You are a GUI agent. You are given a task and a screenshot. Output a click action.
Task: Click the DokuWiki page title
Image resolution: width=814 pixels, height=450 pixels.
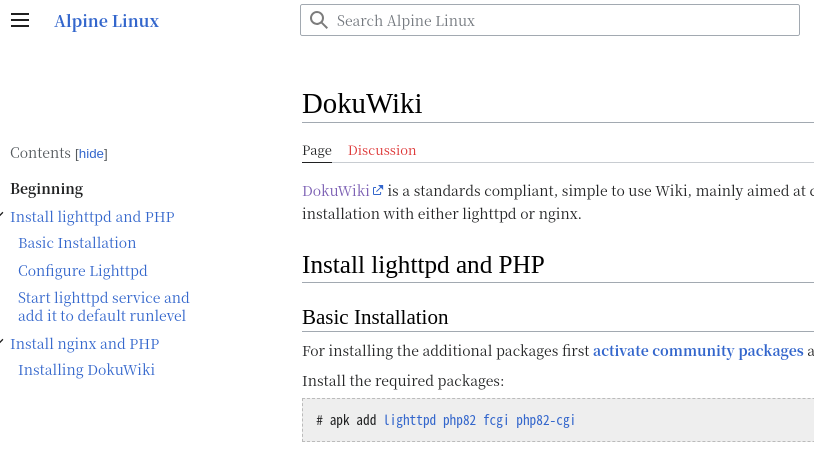pos(362,103)
